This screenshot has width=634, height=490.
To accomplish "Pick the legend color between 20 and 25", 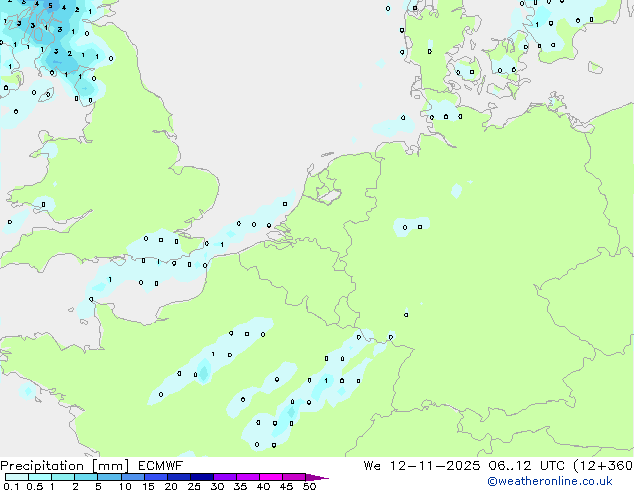I will [182, 477].
